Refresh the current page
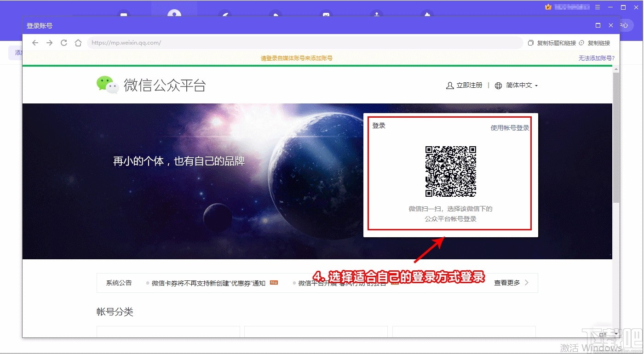Viewport: 644px width, 354px height. point(64,42)
